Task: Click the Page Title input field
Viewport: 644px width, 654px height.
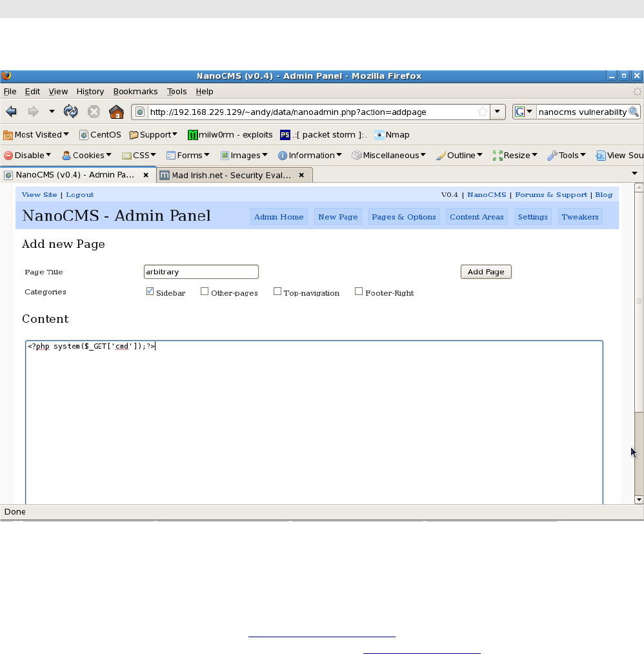Action: tap(201, 272)
